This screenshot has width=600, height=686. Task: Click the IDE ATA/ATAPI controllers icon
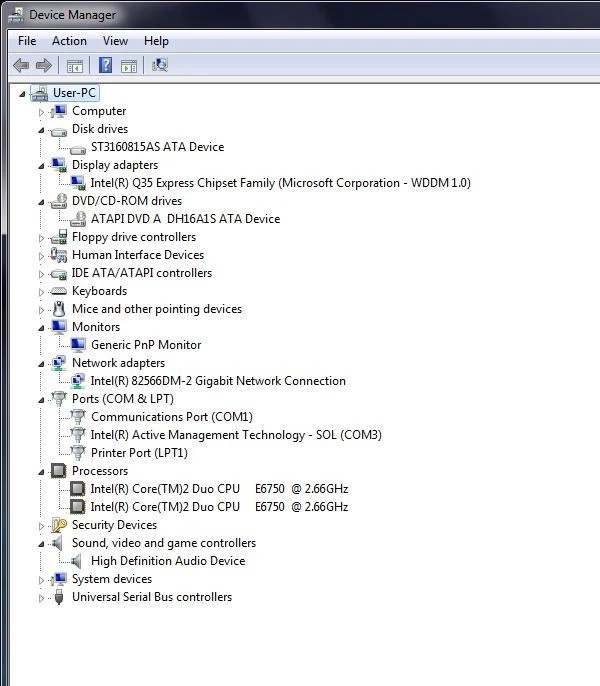(59, 274)
